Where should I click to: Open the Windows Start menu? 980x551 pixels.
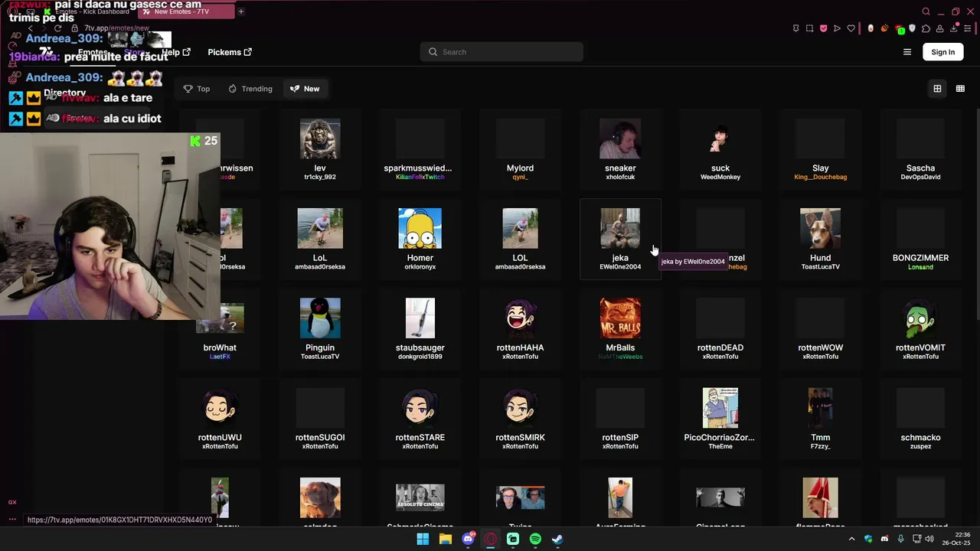423,539
